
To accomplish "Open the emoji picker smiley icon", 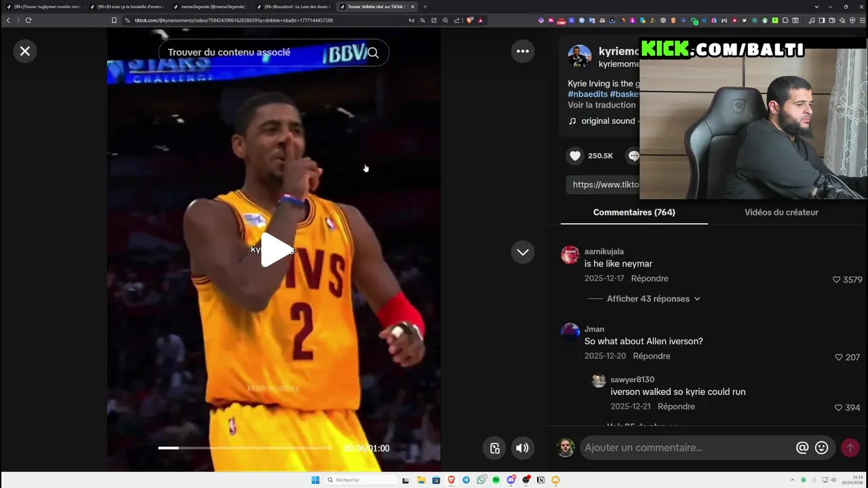I will pos(821,448).
